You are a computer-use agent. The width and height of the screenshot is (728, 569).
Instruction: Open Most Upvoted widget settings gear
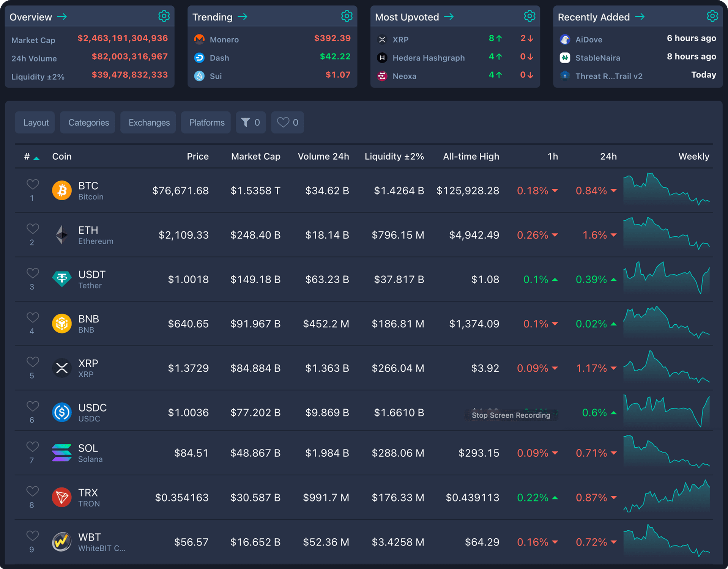click(x=529, y=16)
